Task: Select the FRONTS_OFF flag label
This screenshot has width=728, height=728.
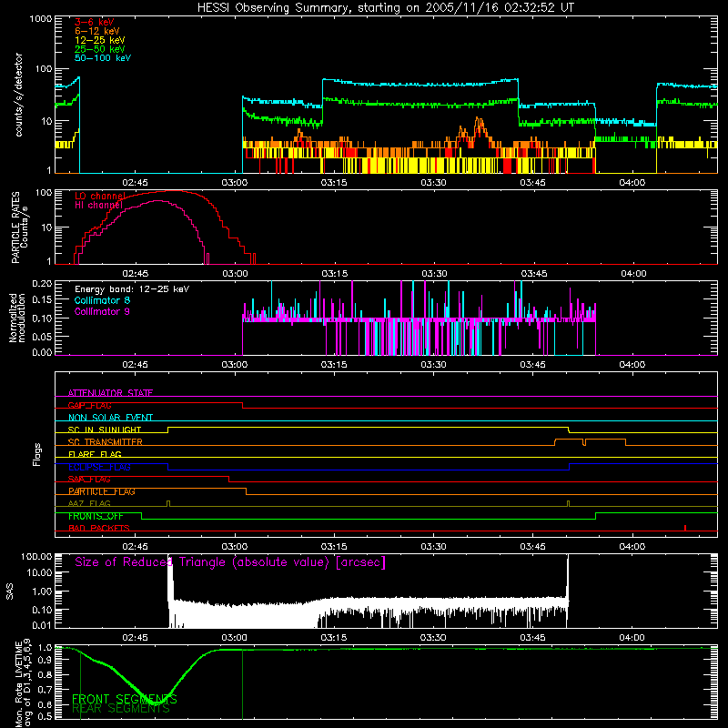Action: tap(96, 516)
